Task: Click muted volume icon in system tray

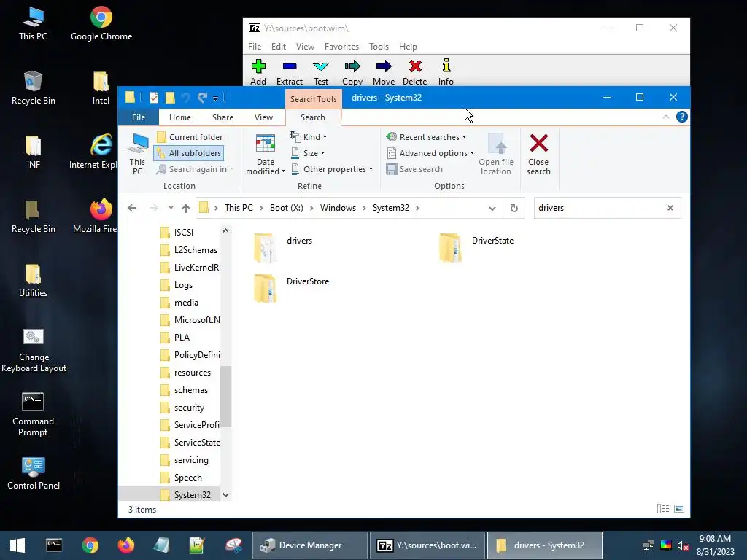Action: point(683,545)
